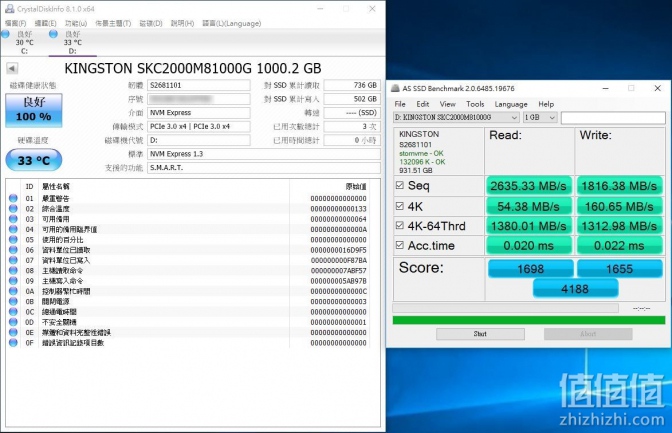Click the status dot for attribute 04
The width and height of the screenshot is (672, 433).
coord(13,229)
